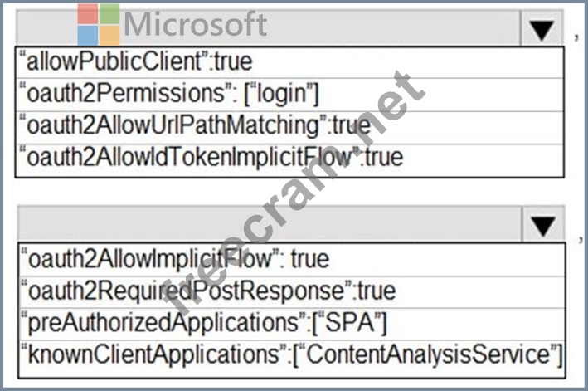Click the yellow square of Microsoft logo

pos(109,35)
